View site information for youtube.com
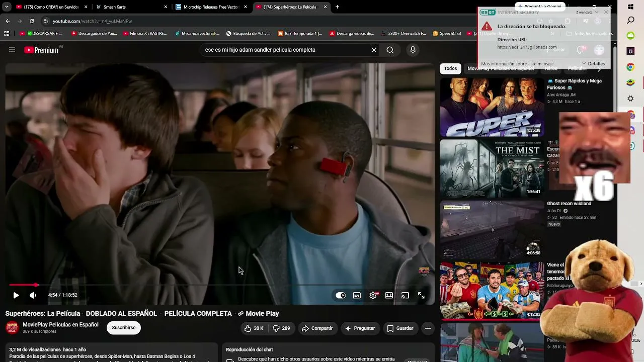Image resolution: width=644 pixels, height=362 pixels. coord(46,21)
